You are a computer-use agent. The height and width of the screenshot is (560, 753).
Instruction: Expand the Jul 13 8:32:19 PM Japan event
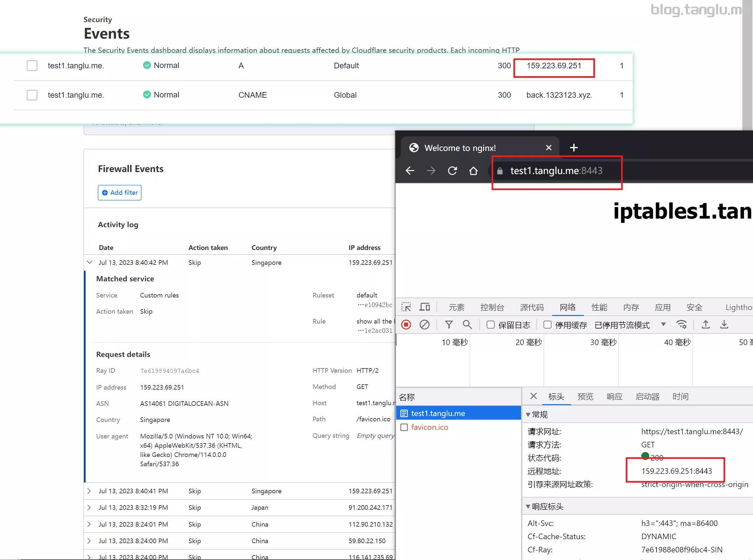point(89,507)
